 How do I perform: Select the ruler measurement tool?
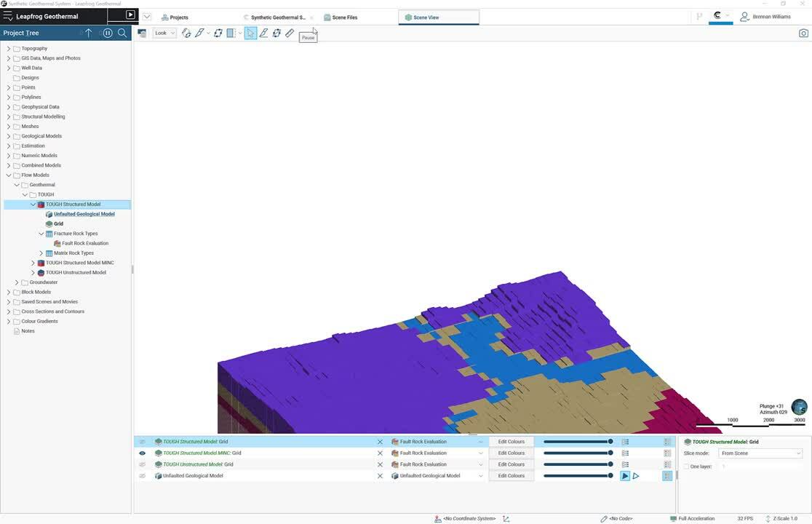tap(290, 33)
